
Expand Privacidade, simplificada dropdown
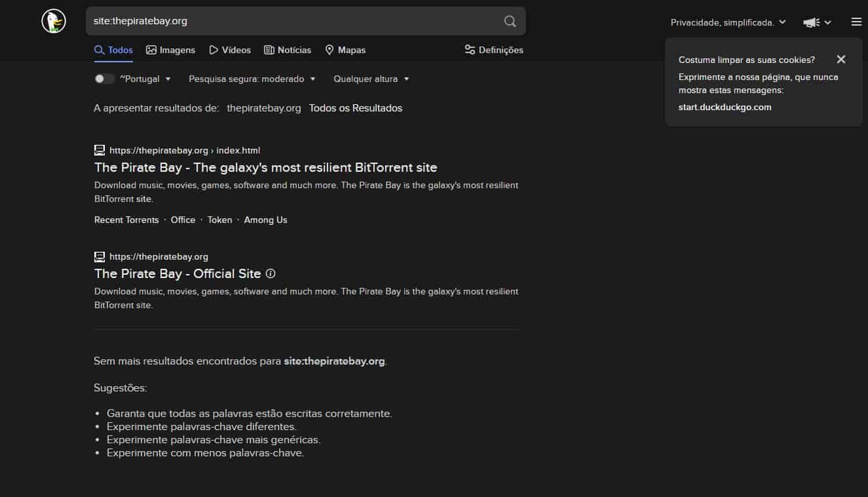click(728, 22)
